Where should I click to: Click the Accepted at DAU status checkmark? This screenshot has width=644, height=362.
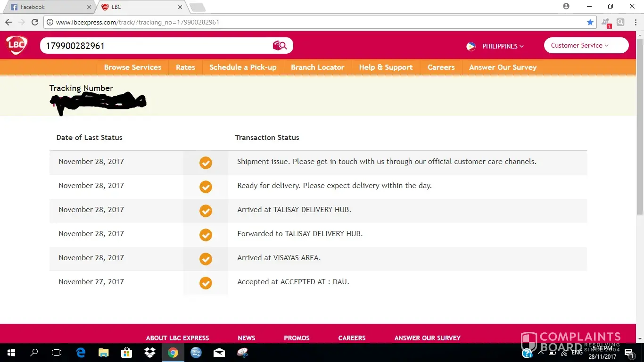(x=206, y=283)
